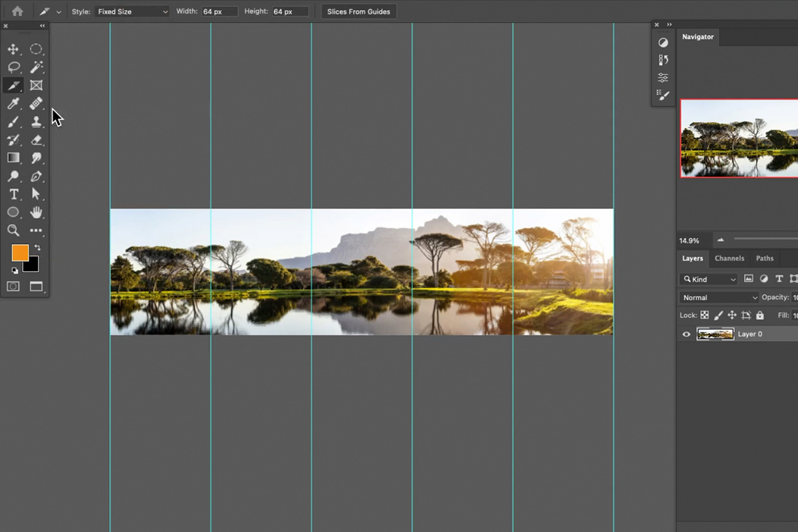Select the Clone Stamp tool
This screenshot has width=798, height=532.
(37, 122)
